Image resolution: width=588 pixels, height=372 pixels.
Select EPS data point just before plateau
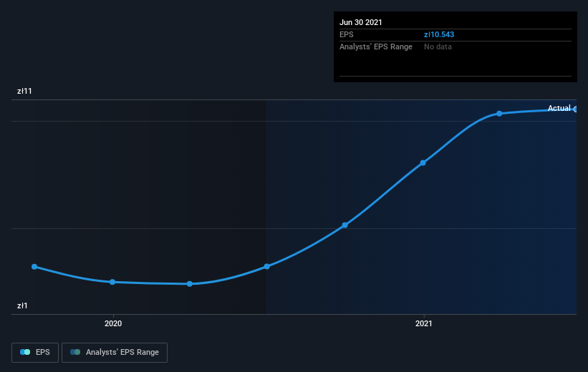tap(499, 114)
